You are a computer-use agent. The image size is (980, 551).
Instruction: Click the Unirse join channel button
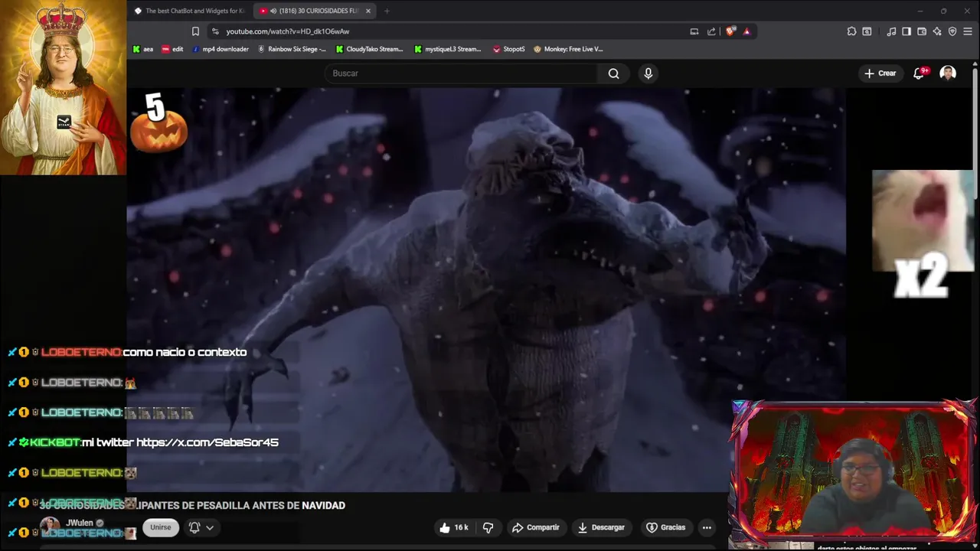[161, 527]
